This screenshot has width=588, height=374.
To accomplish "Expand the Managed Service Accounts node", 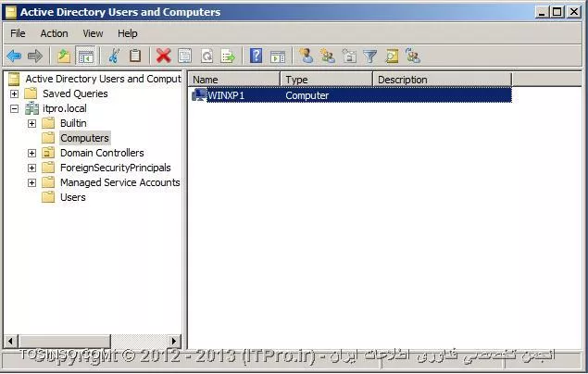I will pos(31,182).
